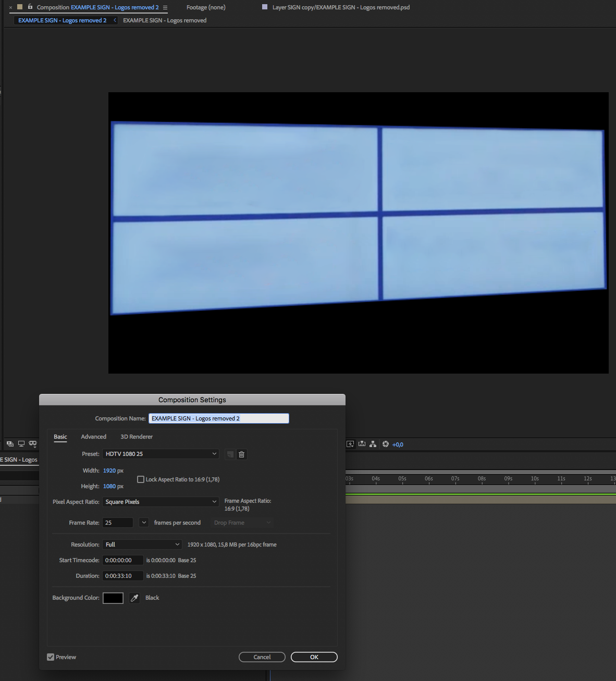Select the Footage (none) panel tab
Viewport: 616px width, 681px height.
(x=206, y=7)
